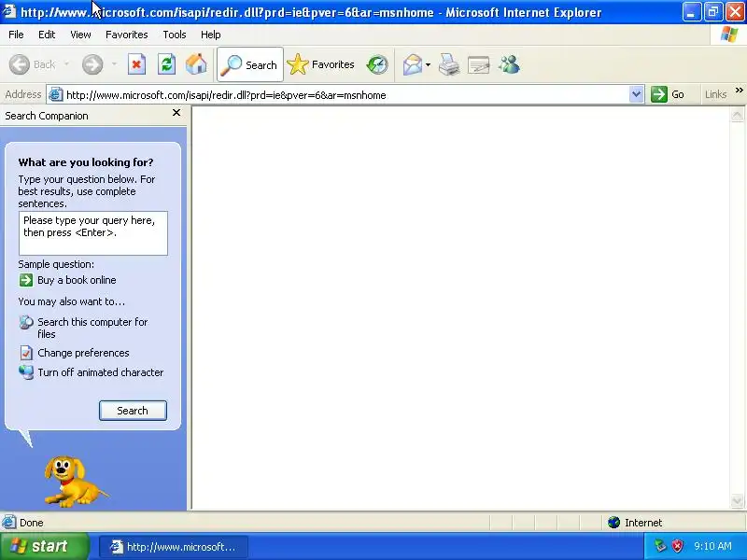747x560 pixels.
Task: Click the Edit page icon
Action: (x=479, y=64)
